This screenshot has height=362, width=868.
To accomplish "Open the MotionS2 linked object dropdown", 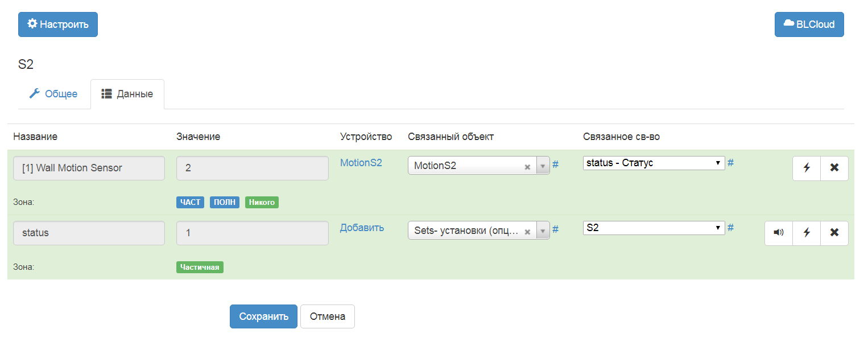I will tap(543, 166).
